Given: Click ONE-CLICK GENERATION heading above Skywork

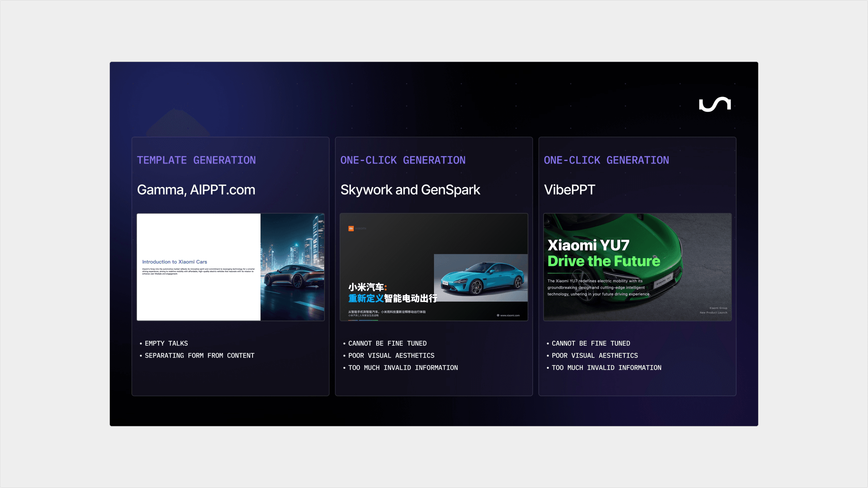Looking at the screenshot, I should pos(403,160).
